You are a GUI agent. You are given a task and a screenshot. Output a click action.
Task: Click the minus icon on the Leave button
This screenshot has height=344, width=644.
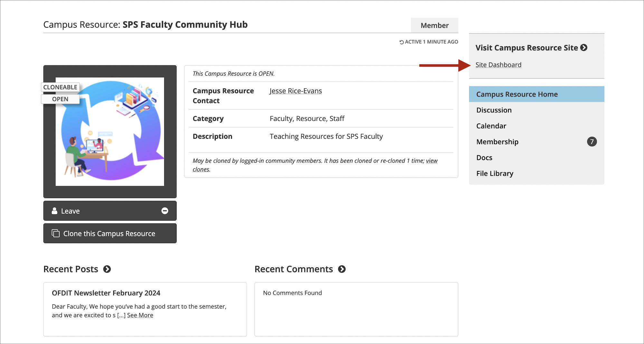[x=165, y=211]
